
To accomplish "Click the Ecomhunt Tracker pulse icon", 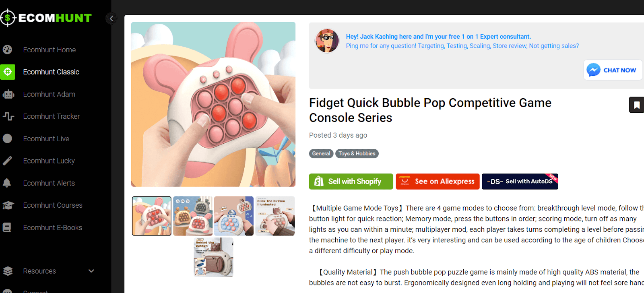I will click(x=8, y=116).
